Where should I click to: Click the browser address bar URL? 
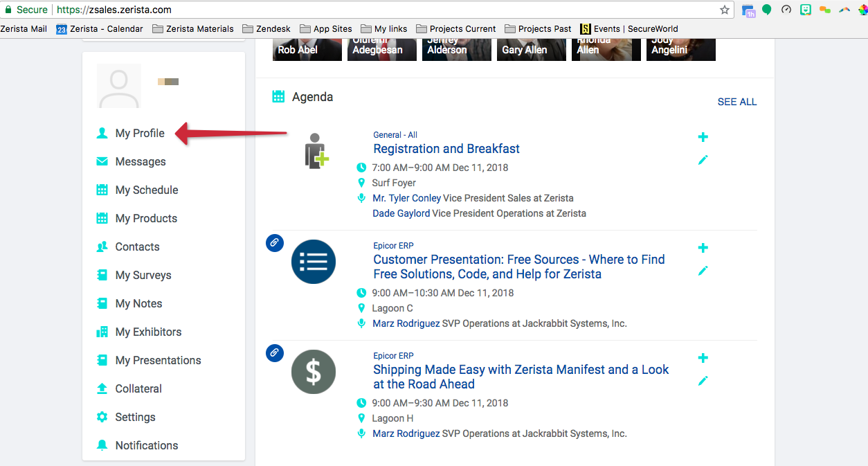(114, 10)
